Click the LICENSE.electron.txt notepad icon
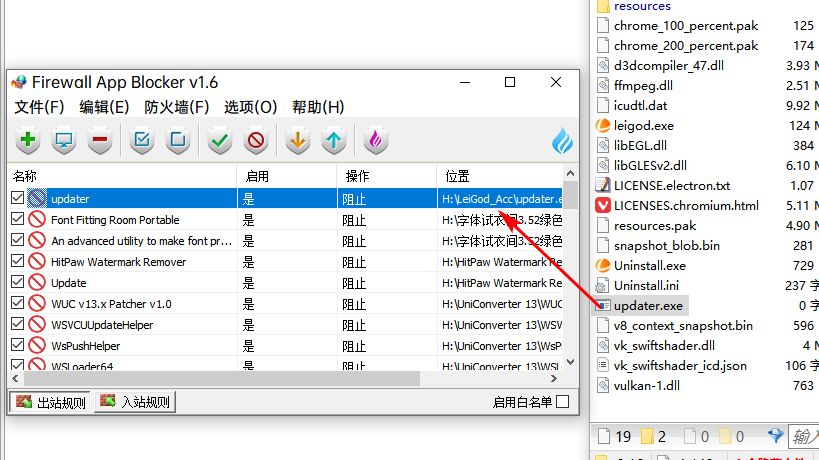819x460 pixels. [603, 185]
